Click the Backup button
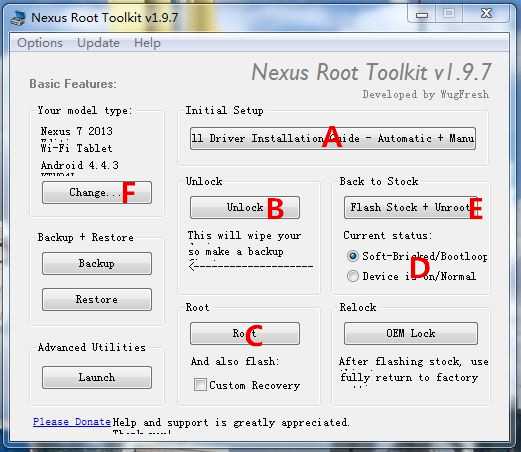The width and height of the screenshot is (521, 452). pos(97,263)
